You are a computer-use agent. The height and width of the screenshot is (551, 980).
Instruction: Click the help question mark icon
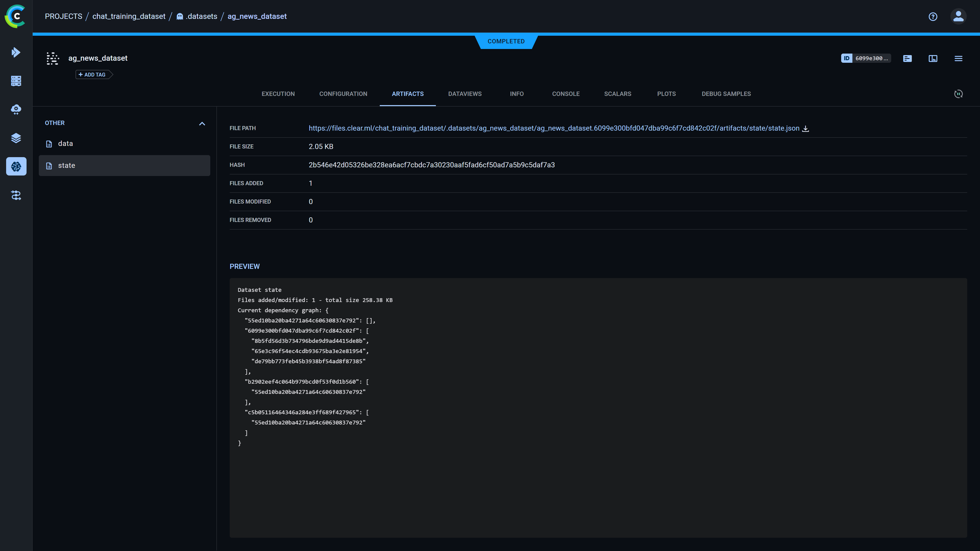point(933,16)
